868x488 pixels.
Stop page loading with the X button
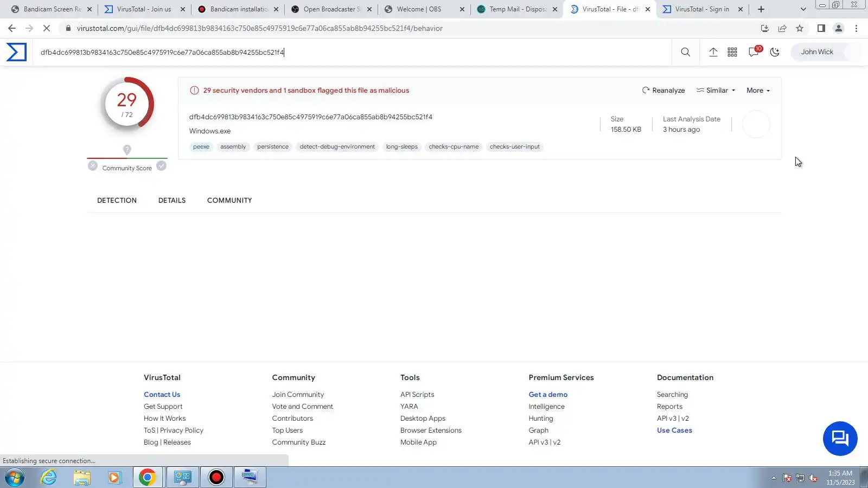point(47,28)
